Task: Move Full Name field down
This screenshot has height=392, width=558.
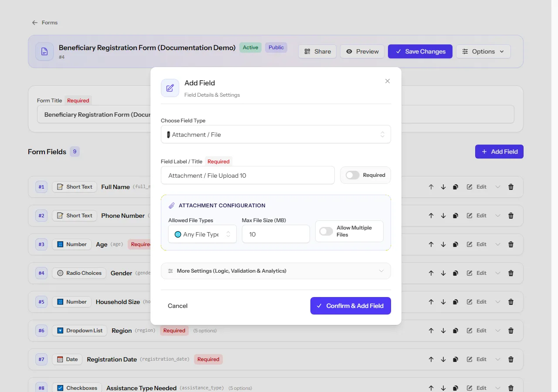Action: (443, 187)
